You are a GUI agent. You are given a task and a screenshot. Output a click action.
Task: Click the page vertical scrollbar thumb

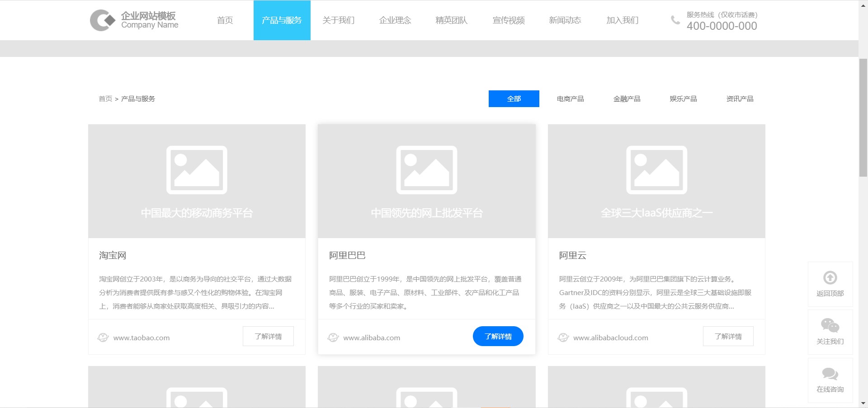pyautogui.click(x=863, y=117)
